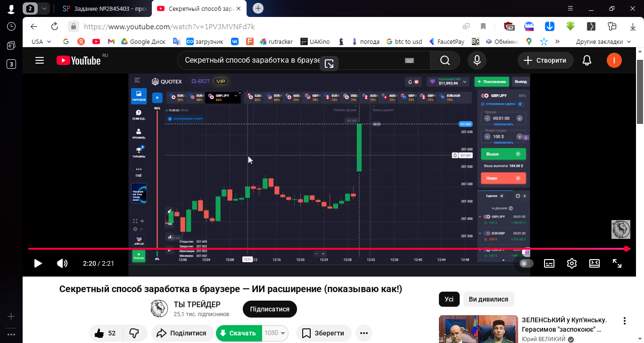The image size is (644, 343).
Task: Open the blue download arrow extension
Action: click(550, 26)
